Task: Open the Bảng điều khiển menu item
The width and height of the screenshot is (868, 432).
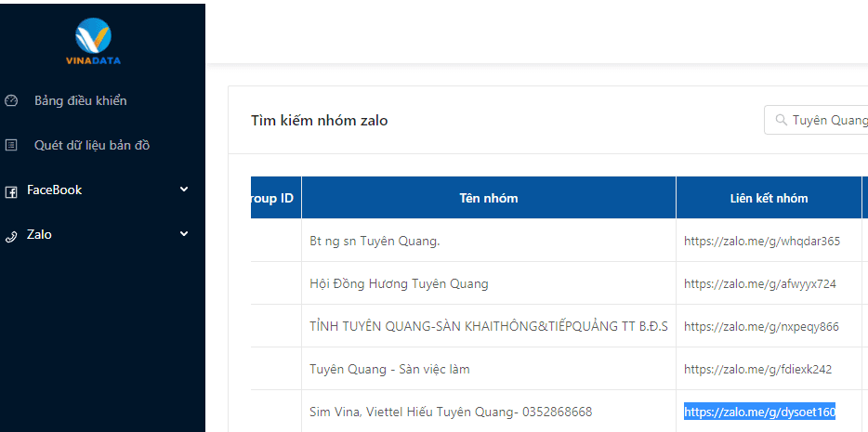Action: click(80, 100)
